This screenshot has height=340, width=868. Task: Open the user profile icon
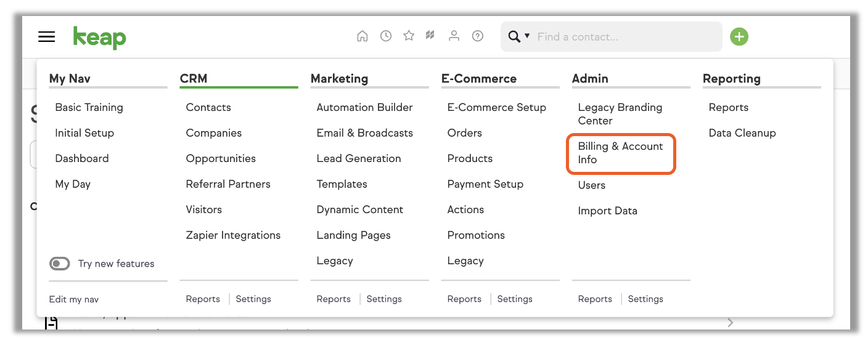pos(454,36)
